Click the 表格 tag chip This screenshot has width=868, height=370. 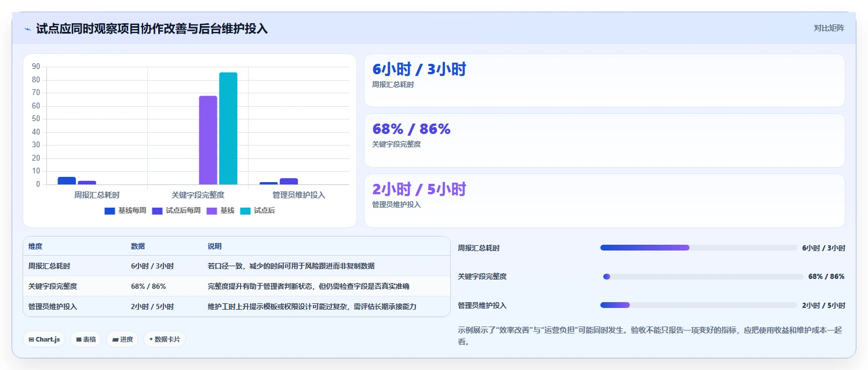(86, 339)
